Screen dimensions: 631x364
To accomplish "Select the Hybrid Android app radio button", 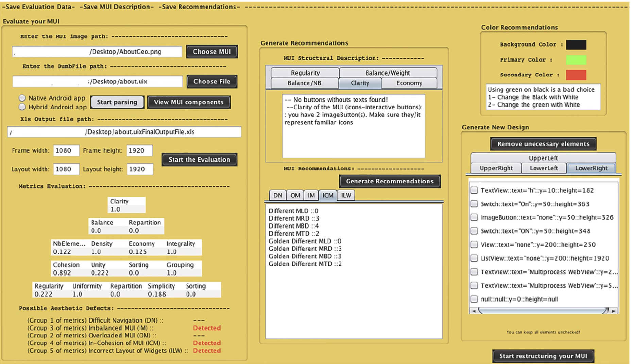I will pyautogui.click(x=22, y=107).
